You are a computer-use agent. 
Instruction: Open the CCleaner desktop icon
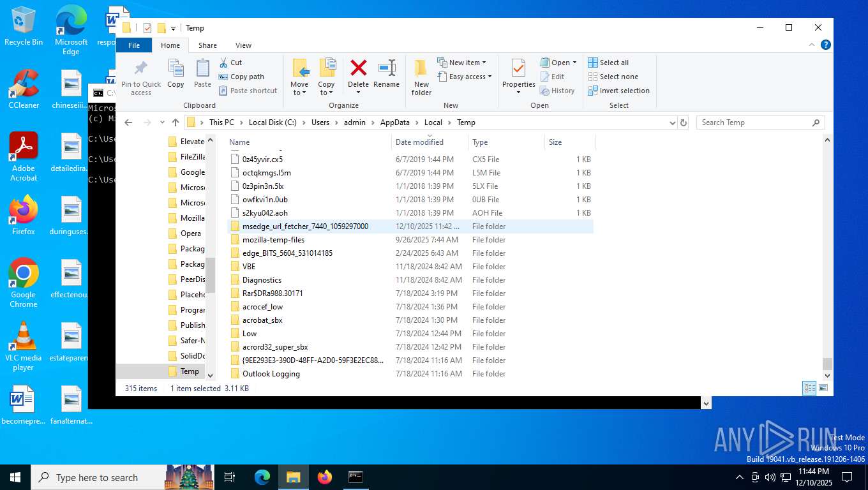click(x=24, y=89)
